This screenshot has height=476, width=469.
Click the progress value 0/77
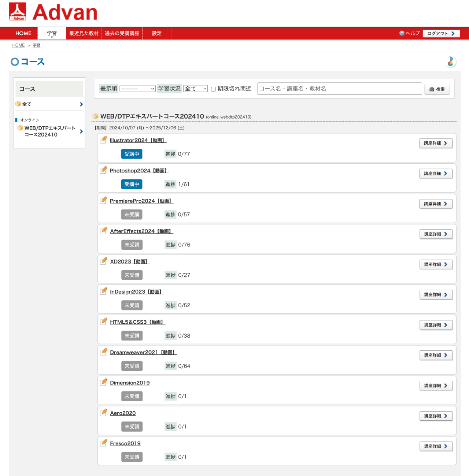tap(184, 154)
